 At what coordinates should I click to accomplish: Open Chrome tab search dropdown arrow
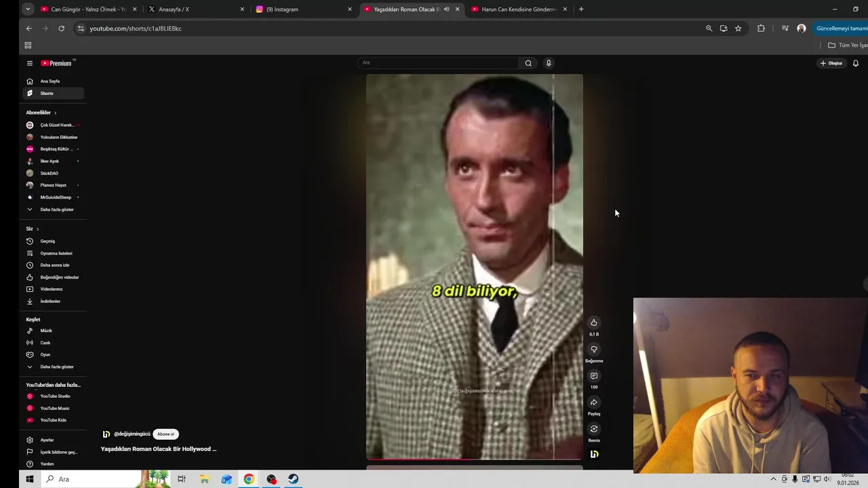pos(28,9)
